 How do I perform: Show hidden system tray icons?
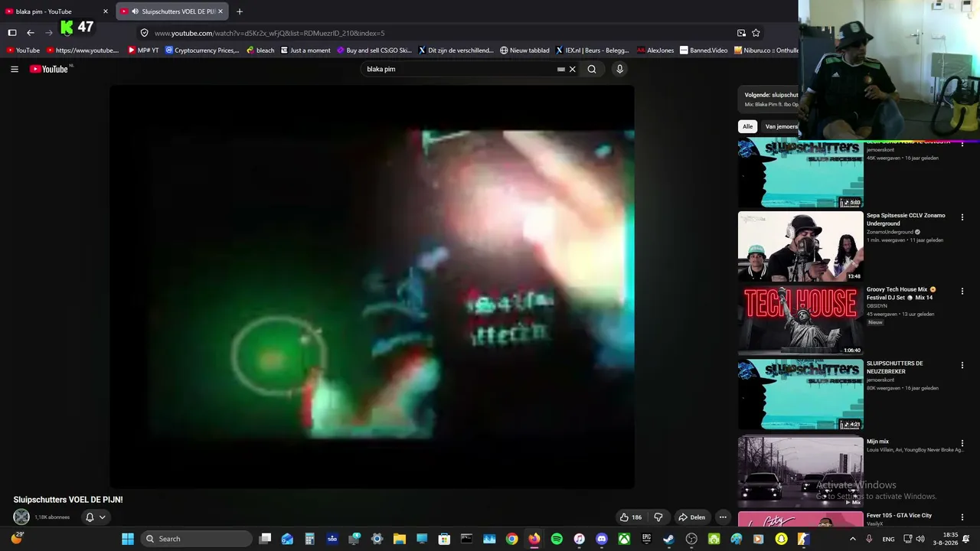pyautogui.click(x=853, y=539)
